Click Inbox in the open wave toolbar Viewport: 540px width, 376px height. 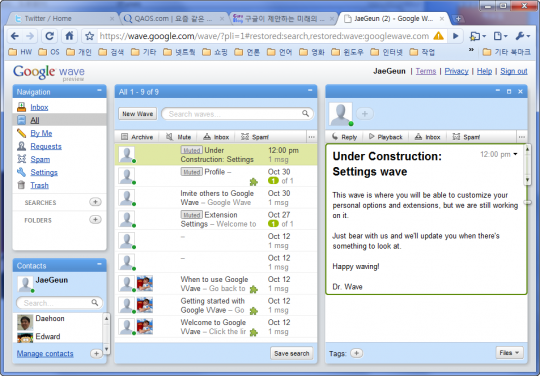pos(427,137)
